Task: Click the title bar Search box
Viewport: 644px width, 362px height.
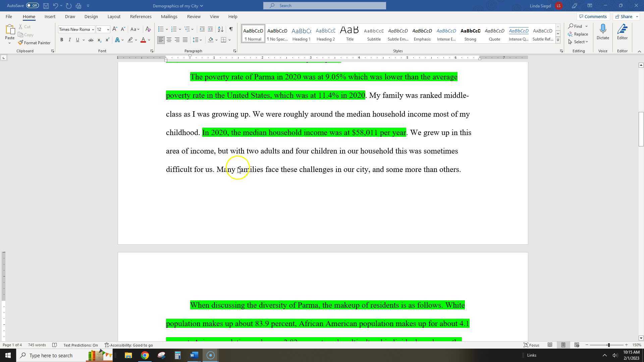Action: pyautogui.click(x=324, y=6)
